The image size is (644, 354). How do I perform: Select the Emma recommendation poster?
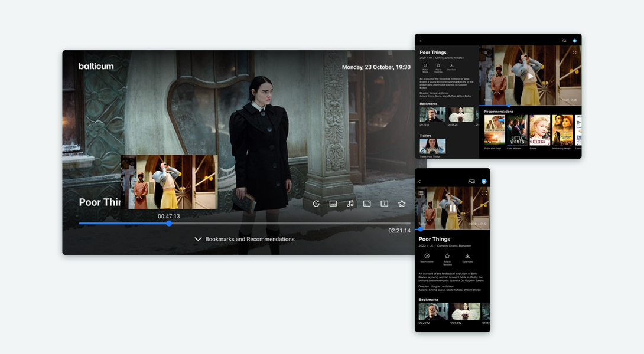click(x=539, y=130)
